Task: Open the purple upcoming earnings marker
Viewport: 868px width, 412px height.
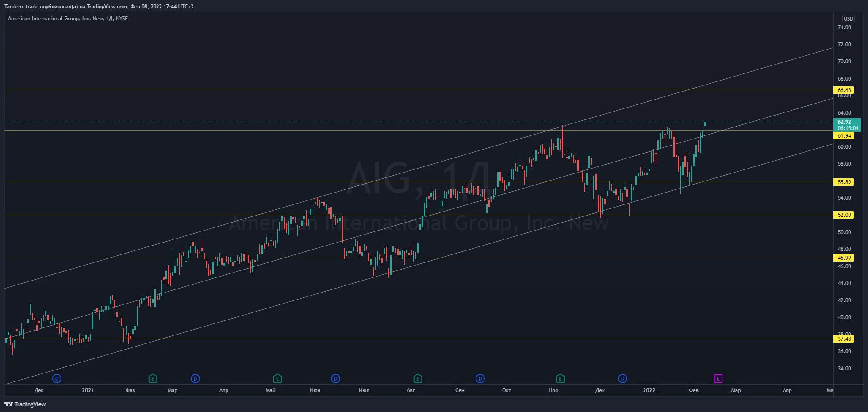Action: click(x=718, y=378)
